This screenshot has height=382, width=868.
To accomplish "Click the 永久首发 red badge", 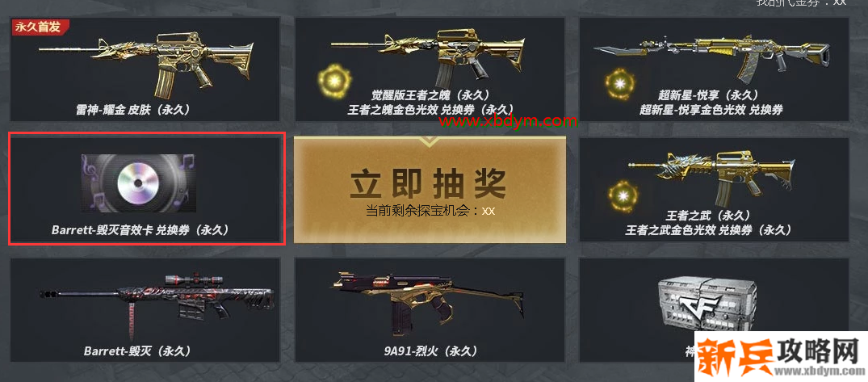I will [40, 27].
